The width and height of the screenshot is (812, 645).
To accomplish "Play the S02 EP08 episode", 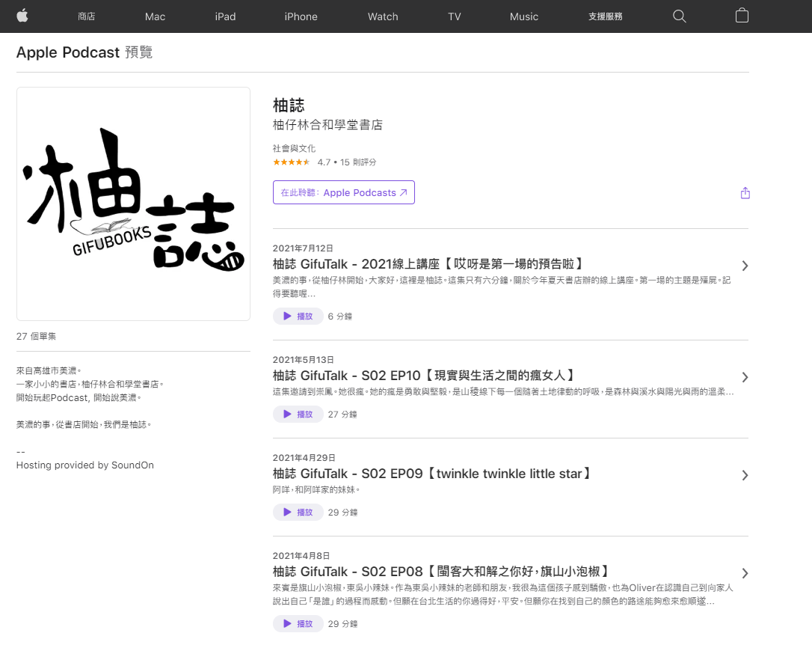I will pos(298,623).
